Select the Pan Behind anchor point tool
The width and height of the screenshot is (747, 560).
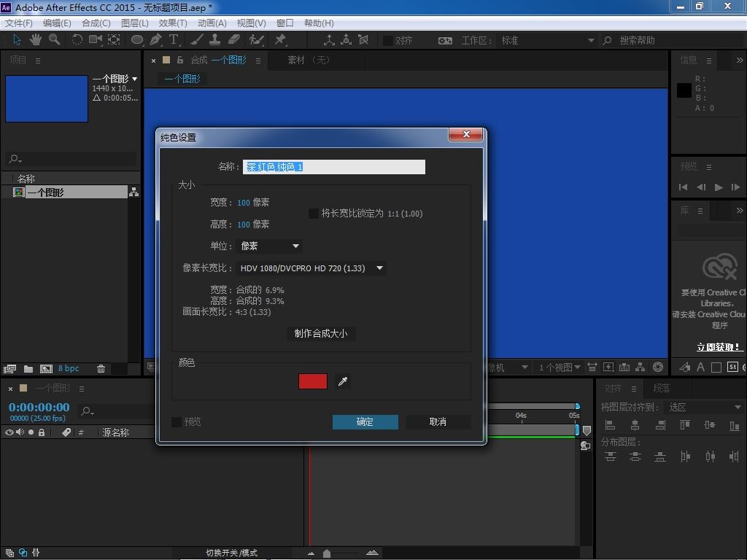click(x=114, y=40)
